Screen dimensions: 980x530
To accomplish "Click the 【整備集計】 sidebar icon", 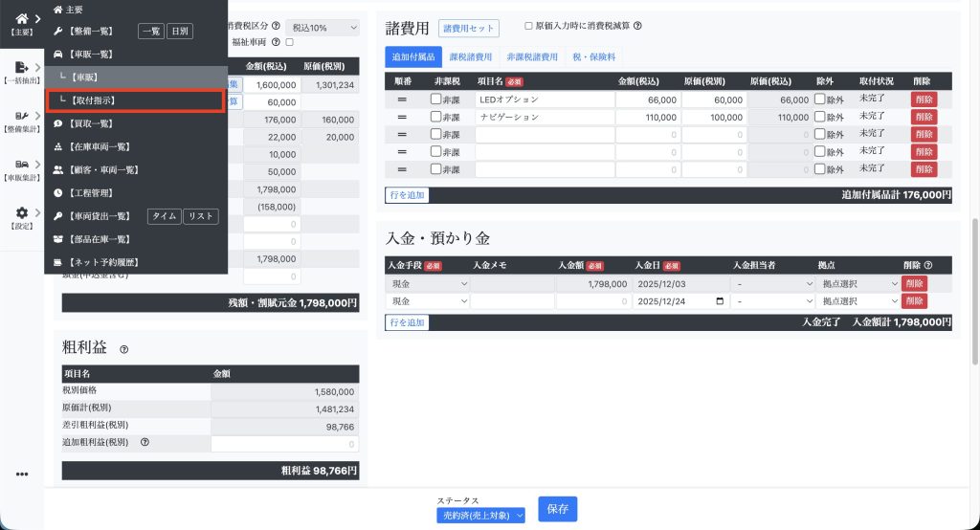I will coord(21,117).
